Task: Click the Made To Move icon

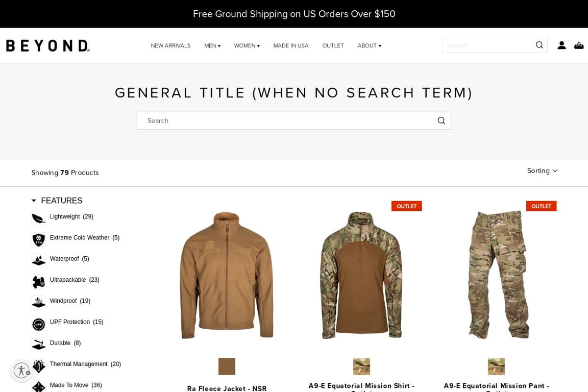Action: point(39,386)
